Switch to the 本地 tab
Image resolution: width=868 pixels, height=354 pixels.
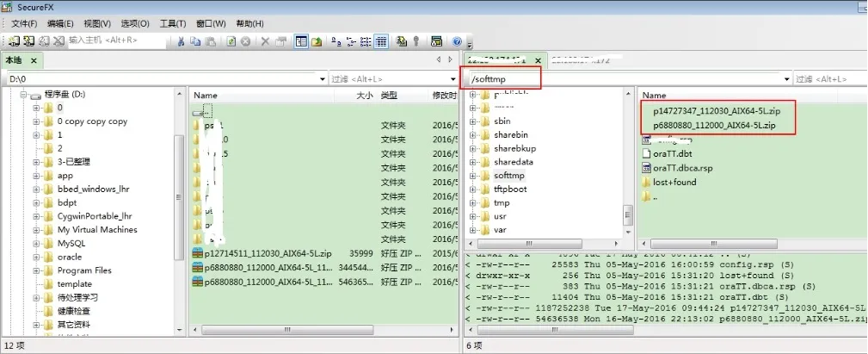tap(14, 60)
